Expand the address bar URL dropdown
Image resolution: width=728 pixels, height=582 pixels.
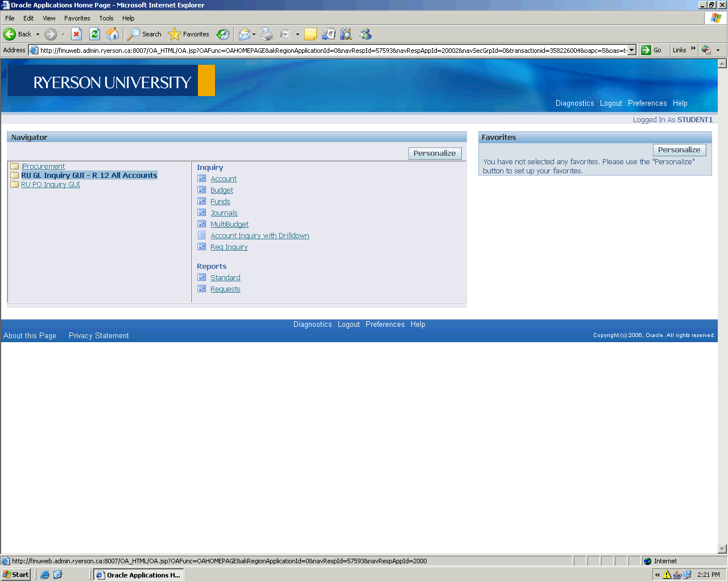[x=631, y=50]
